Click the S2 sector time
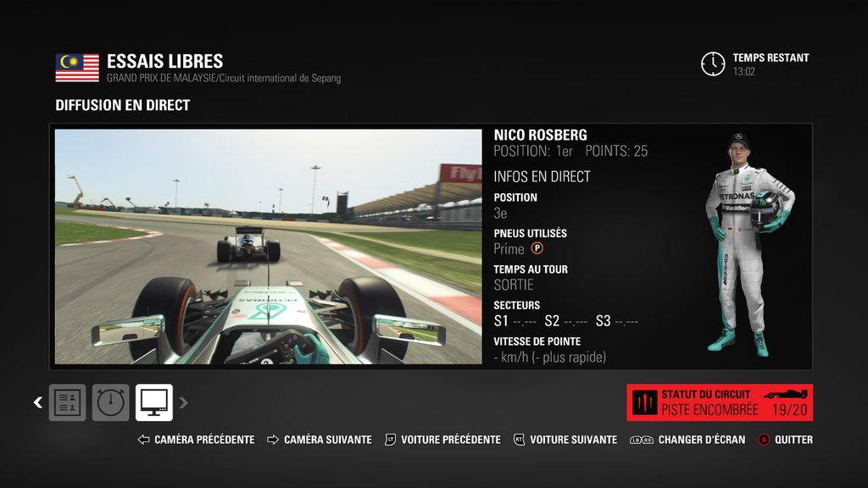 pos(565,321)
